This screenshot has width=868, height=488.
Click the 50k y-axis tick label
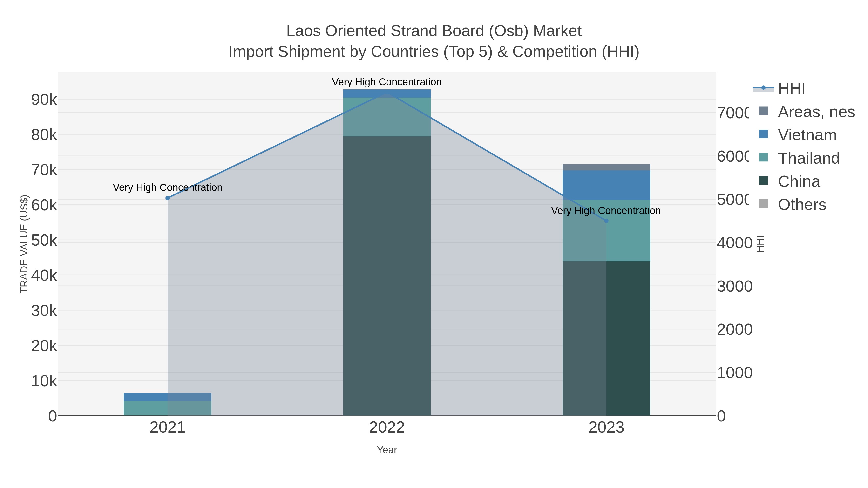tap(44, 241)
